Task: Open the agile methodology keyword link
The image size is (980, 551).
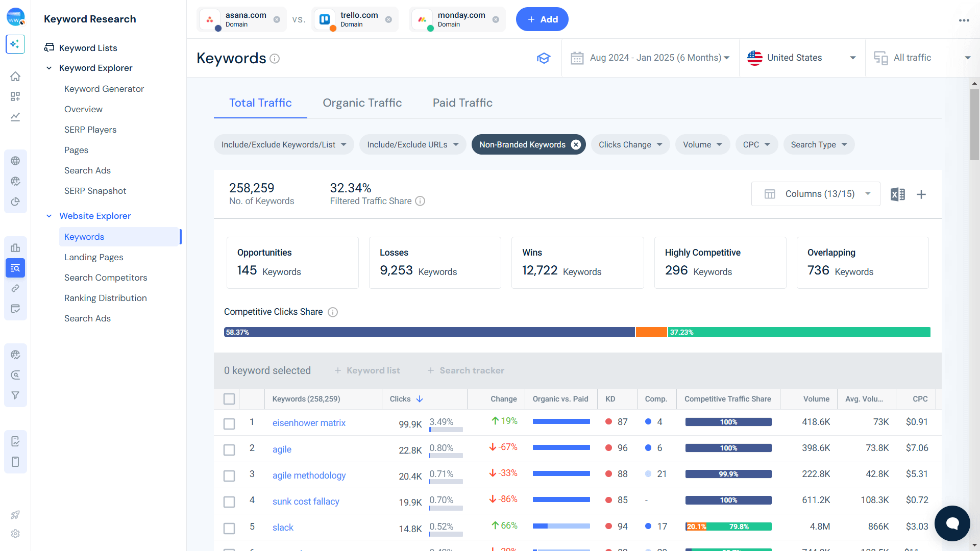Action: tap(309, 475)
